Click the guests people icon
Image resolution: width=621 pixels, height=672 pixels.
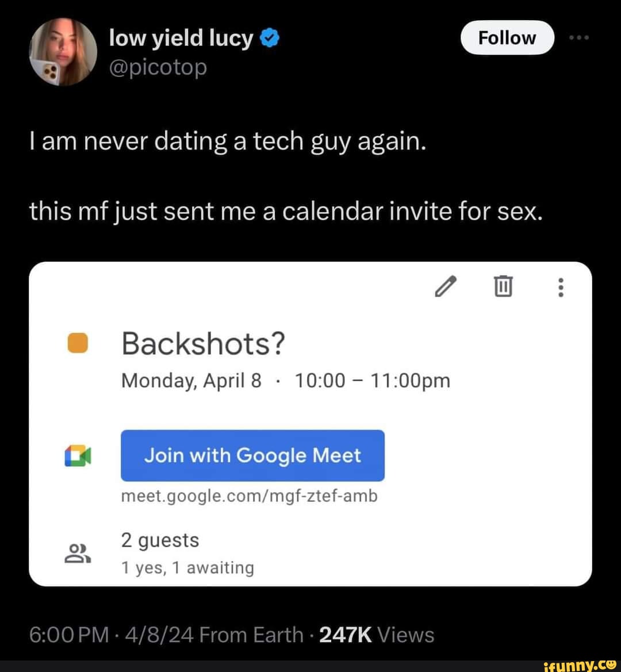tap(78, 553)
